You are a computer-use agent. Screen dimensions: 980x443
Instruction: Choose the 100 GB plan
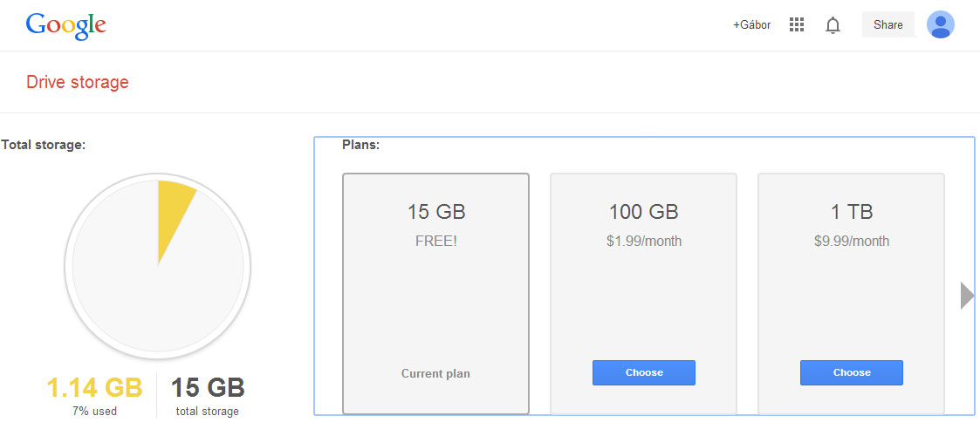(x=643, y=372)
